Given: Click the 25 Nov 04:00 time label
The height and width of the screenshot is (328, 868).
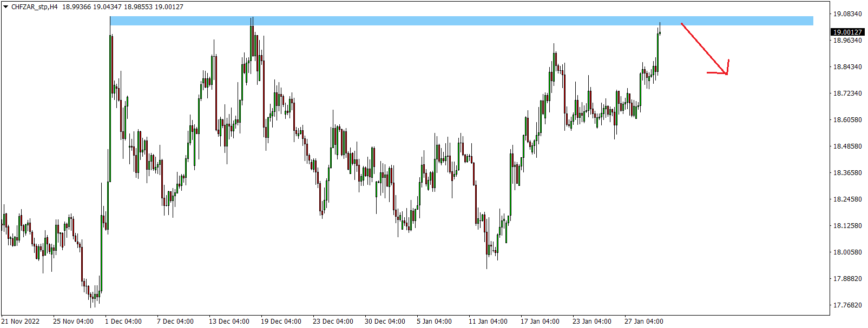Looking at the screenshot, I should [x=73, y=322].
